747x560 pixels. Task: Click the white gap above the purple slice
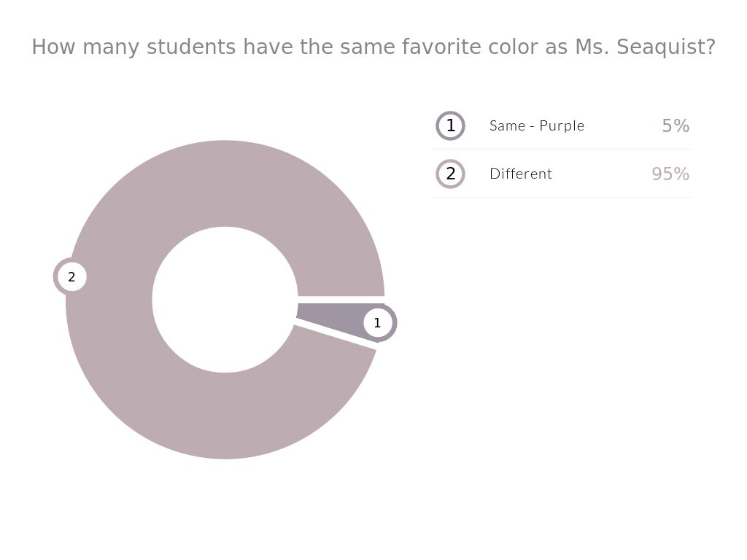point(341,300)
